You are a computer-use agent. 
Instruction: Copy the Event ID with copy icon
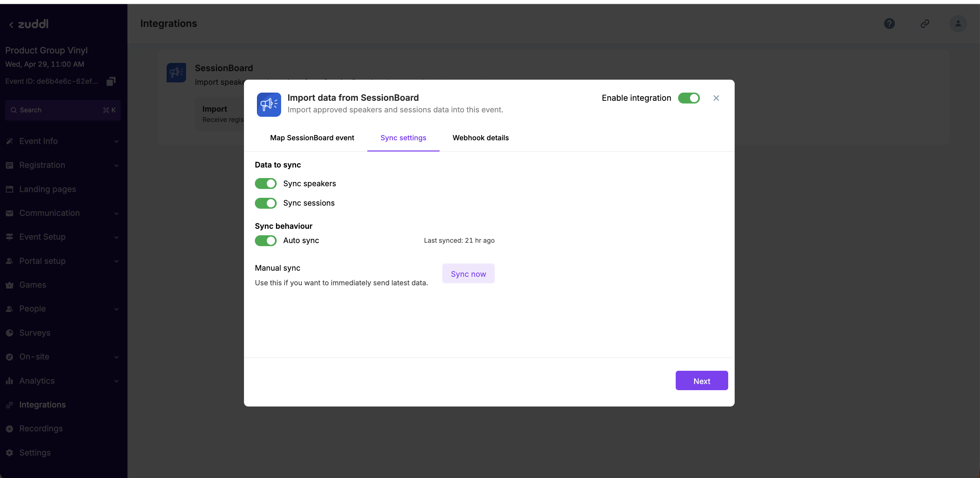coord(111,81)
